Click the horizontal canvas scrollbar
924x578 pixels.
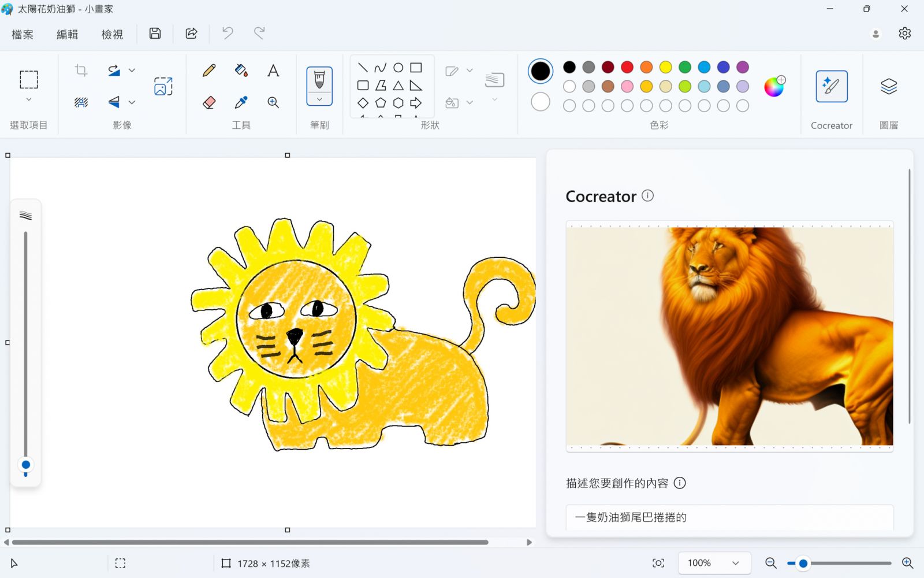coord(250,542)
